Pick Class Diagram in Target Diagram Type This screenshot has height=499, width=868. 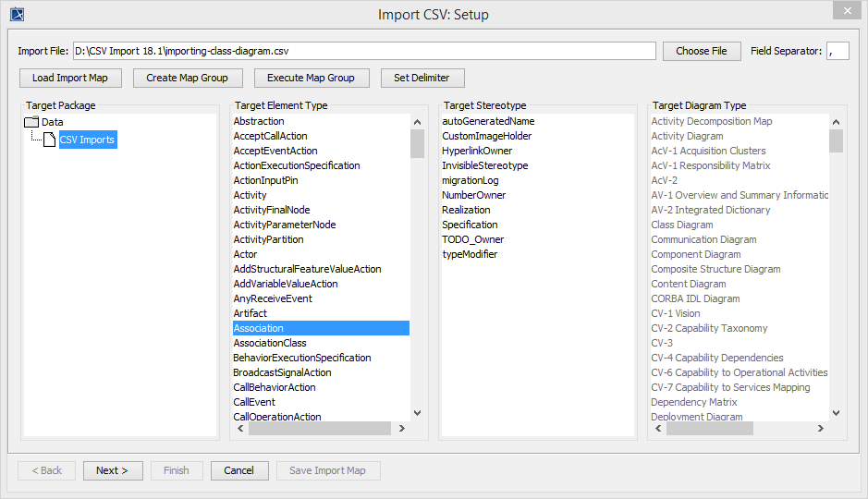682,225
